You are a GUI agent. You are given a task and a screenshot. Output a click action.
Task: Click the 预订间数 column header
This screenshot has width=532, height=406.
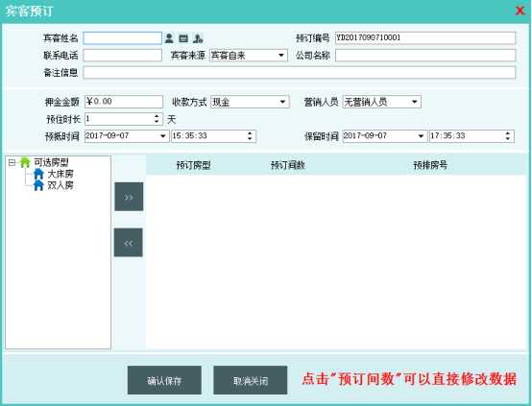click(x=288, y=165)
